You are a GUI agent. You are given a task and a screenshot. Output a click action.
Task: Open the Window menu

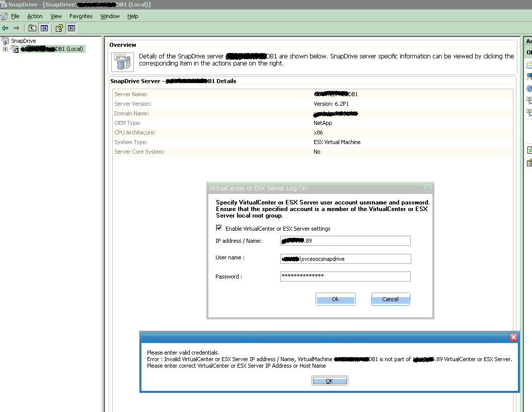(110, 16)
